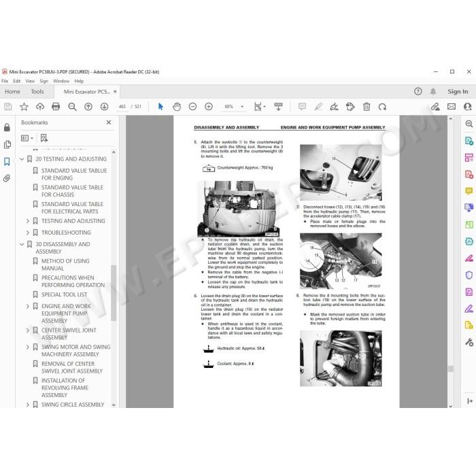Close Mini Excavator document tab
Image resolution: width=476 pixels, height=476 pixels.
tap(115, 91)
